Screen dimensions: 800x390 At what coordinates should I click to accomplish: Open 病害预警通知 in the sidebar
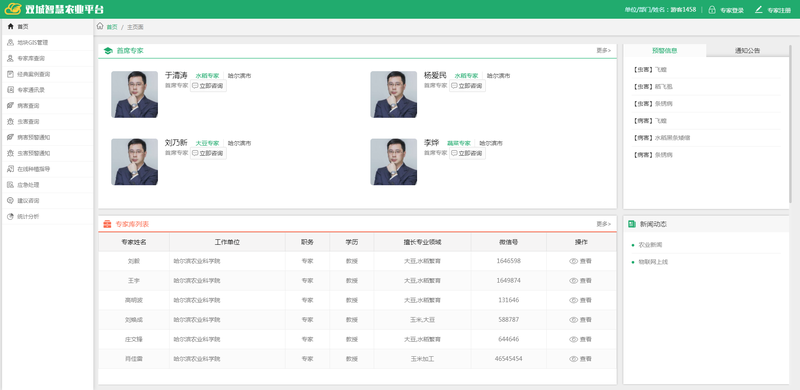(x=47, y=137)
